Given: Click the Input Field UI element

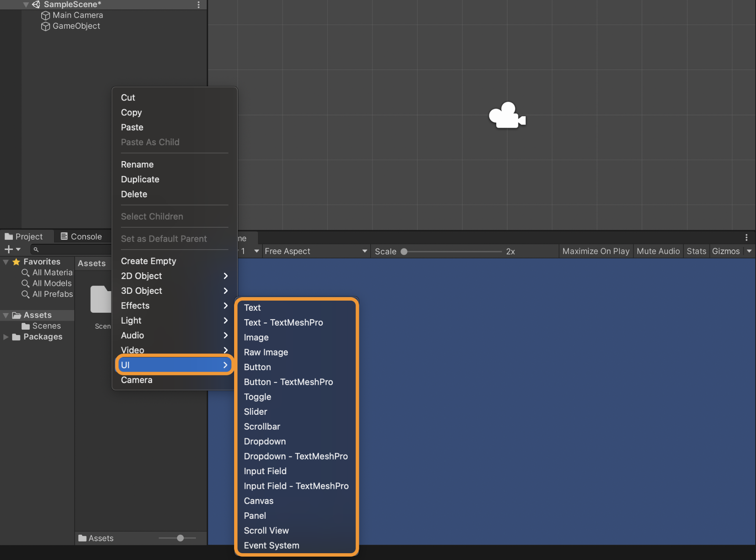Looking at the screenshot, I should point(265,471).
